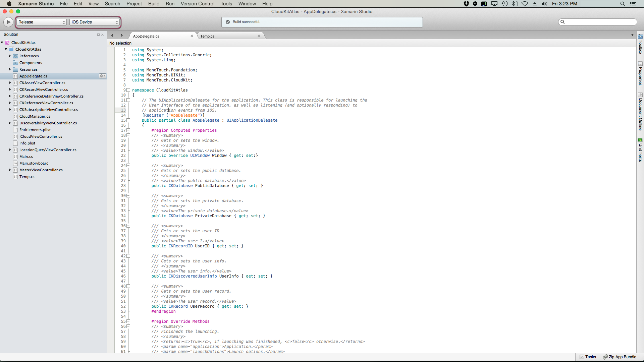This screenshot has width=644, height=362.
Task: Switch to the Temp.cs tab
Action: 207,36
